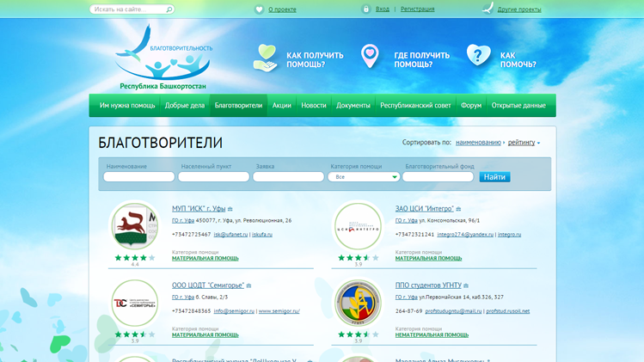Open the Документы menu item
644x362 pixels.
[x=353, y=105]
